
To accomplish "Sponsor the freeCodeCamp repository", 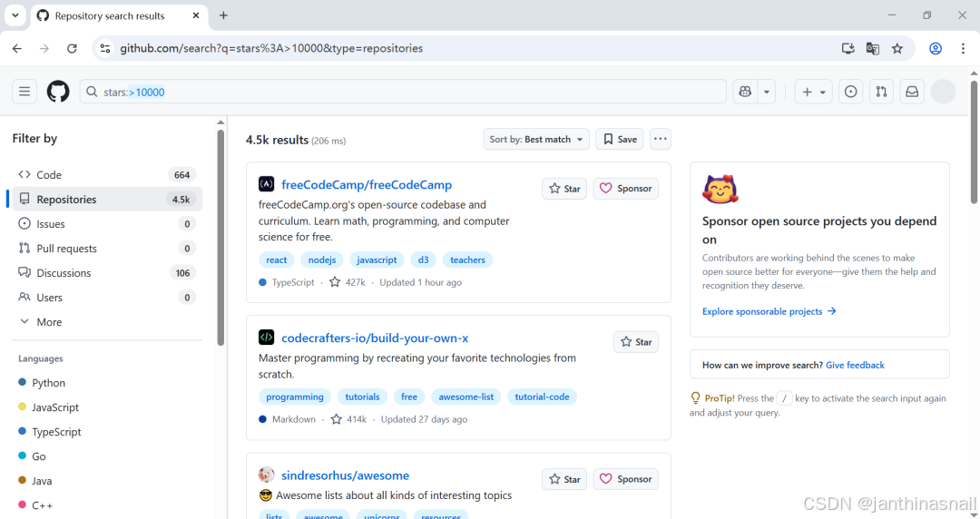I will [625, 188].
